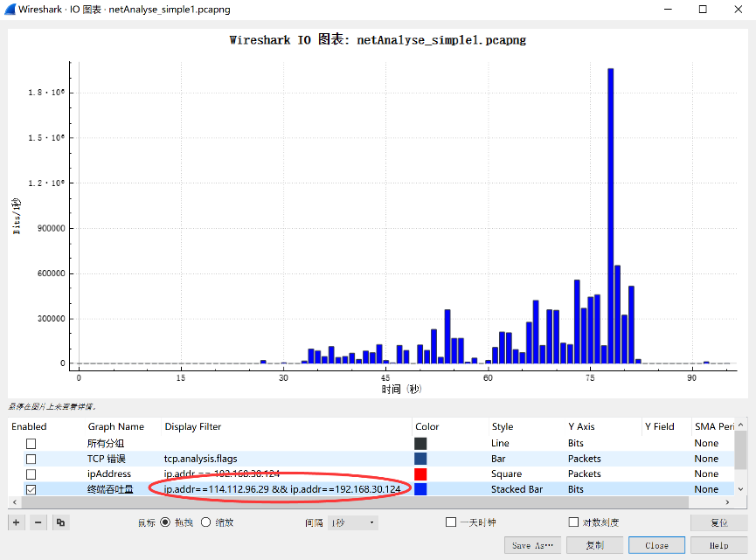Click the Bits Y Axis cell for 终端吞吐量

point(576,489)
